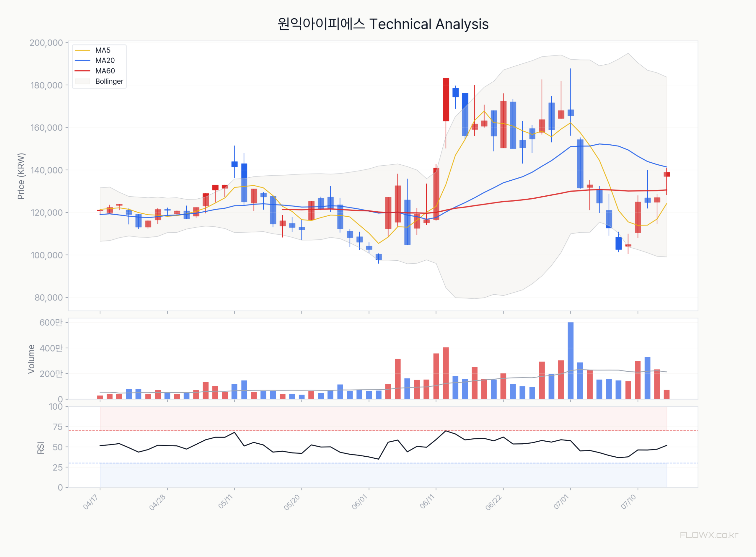The height and width of the screenshot is (557, 756).
Task: Select the "Bollinger" legend label
Action: (109, 81)
